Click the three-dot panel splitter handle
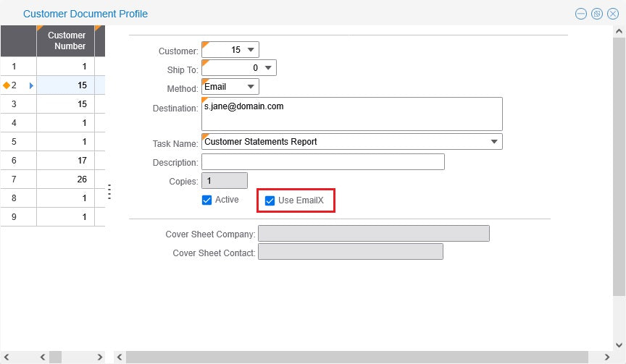626x364 pixels. (x=109, y=192)
